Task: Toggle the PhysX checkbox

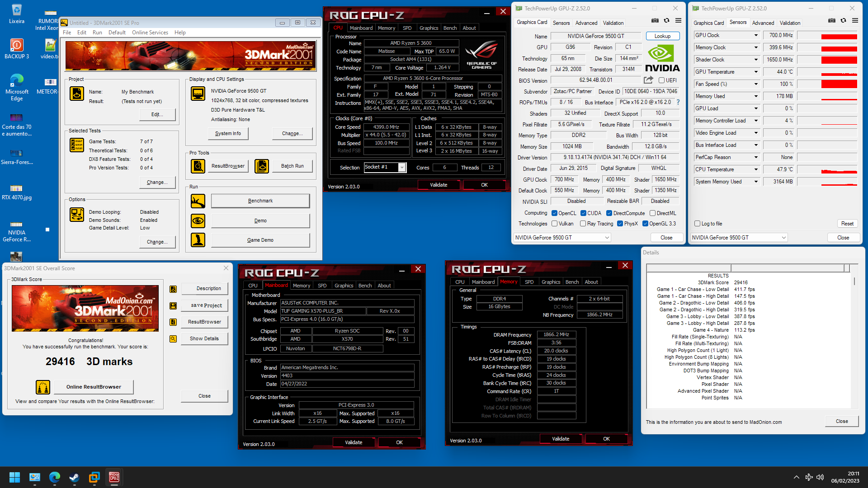Action: point(620,224)
